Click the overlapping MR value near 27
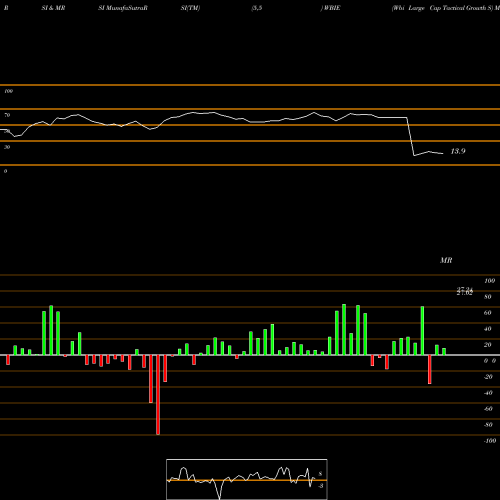Screen dimensions: 500x500 coord(465,291)
